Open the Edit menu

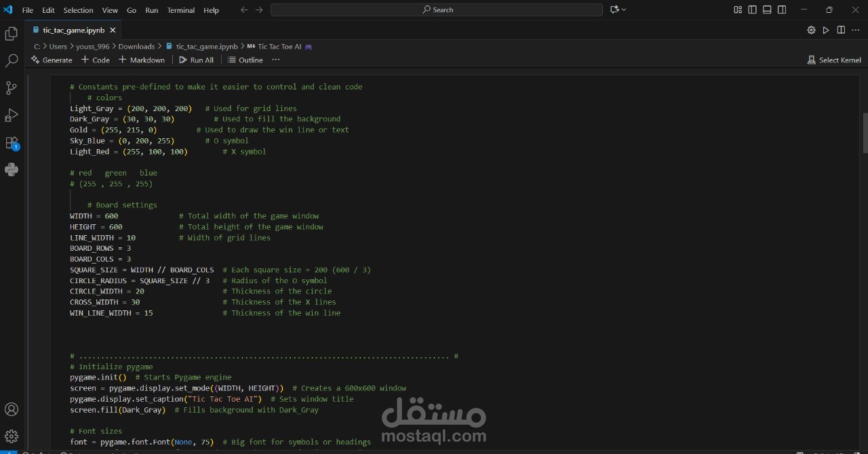click(48, 10)
